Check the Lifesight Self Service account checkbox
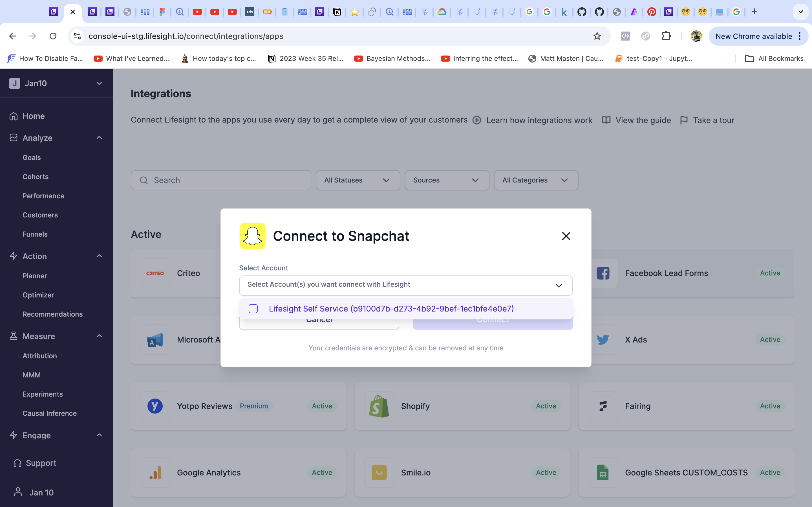 (x=253, y=308)
